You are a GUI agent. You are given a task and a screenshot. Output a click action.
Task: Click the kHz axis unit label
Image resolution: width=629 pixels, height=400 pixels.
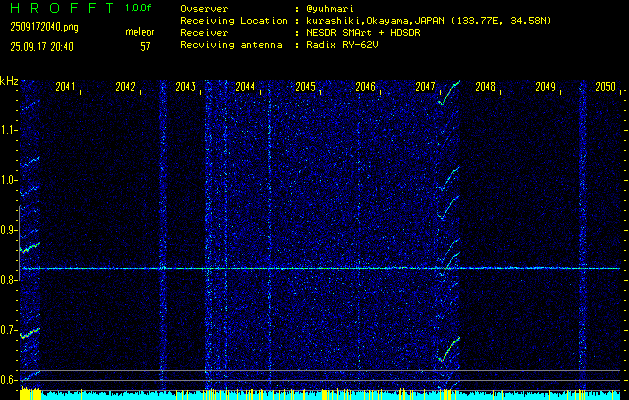9,81
